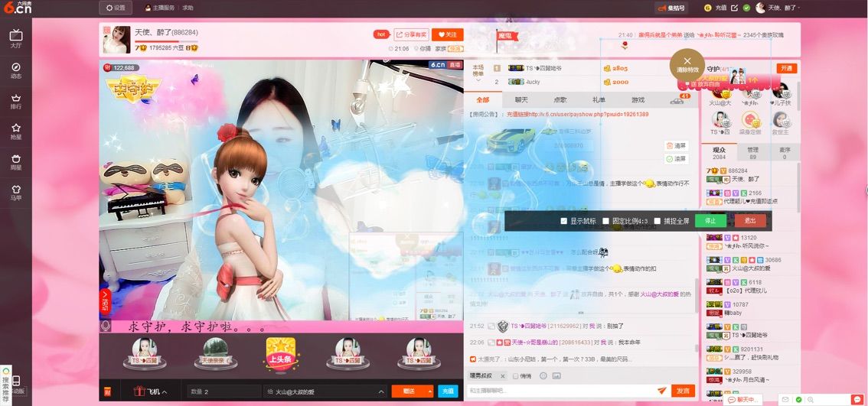Click the 集结号 button
The height and width of the screenshot is (406, 868).
pos(673,8)
